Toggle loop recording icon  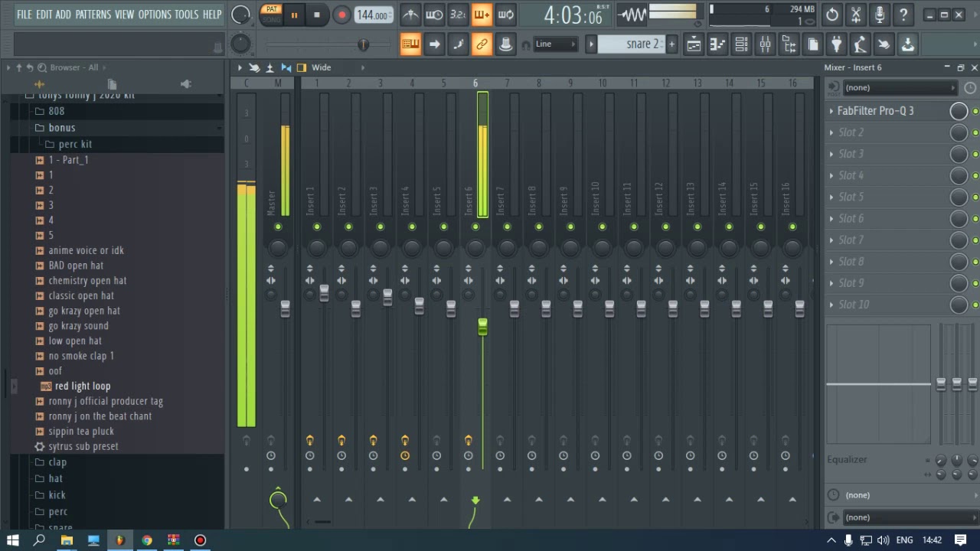(x=505, y=15)
